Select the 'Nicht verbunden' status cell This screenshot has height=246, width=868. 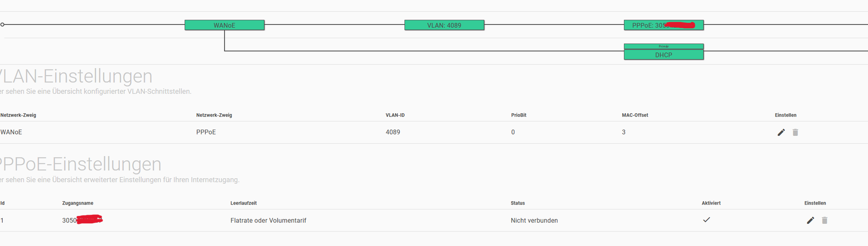pos(534,220)
